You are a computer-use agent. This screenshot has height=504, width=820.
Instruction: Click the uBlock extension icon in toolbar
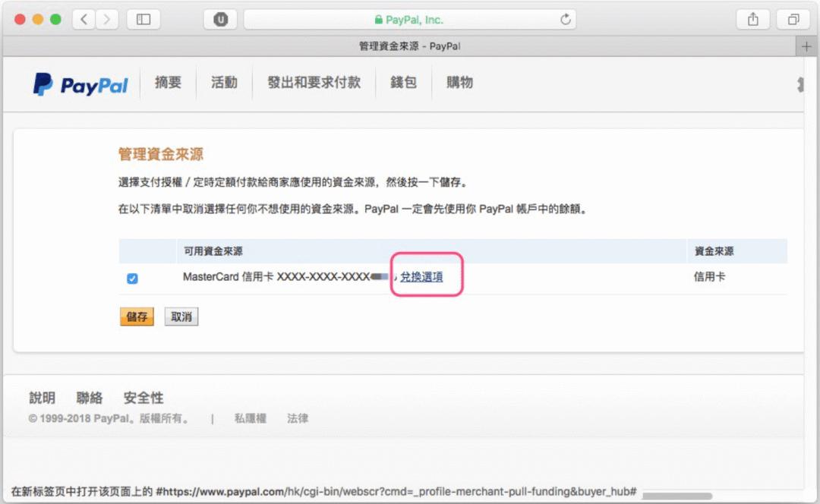tap(220, 19)
